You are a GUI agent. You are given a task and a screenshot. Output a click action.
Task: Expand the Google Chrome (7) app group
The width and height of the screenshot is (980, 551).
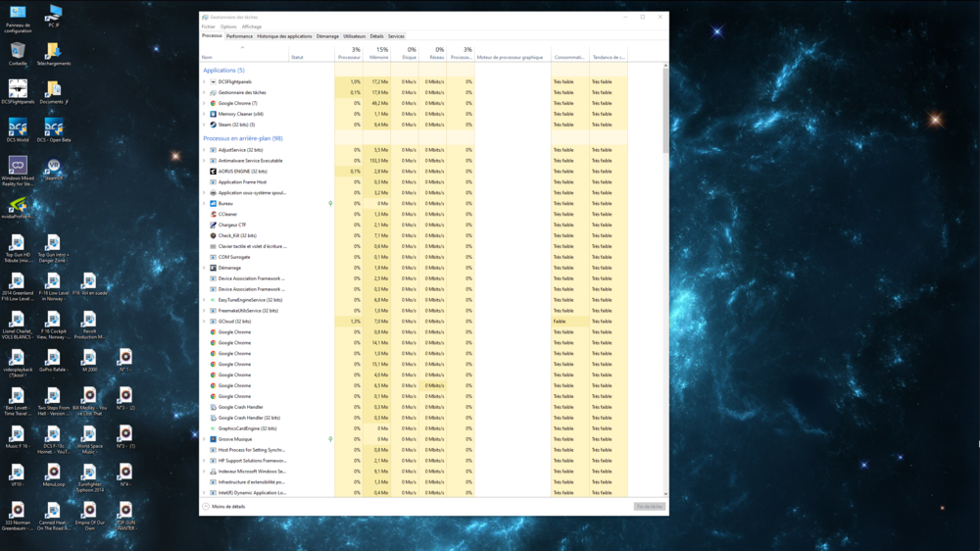pos(205,103)
